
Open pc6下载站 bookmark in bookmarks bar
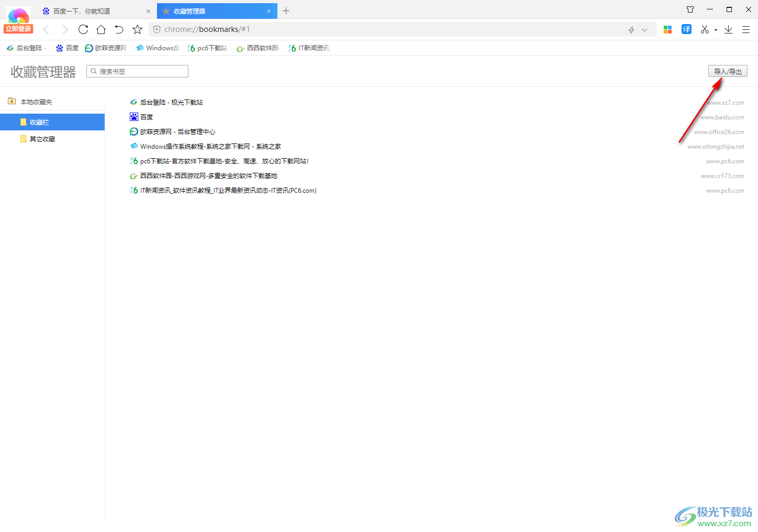(x=207, y=48)
